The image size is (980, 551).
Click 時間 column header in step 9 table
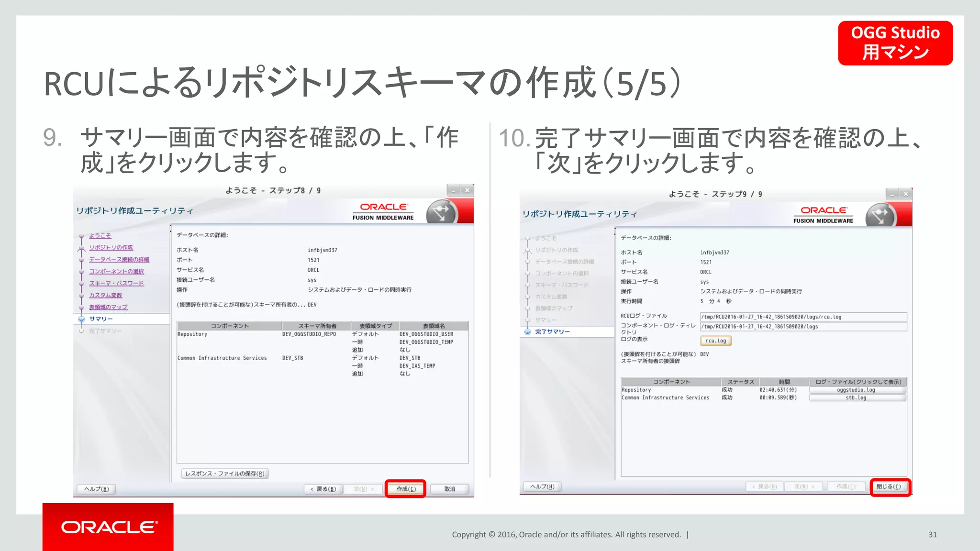coord(784,382)
